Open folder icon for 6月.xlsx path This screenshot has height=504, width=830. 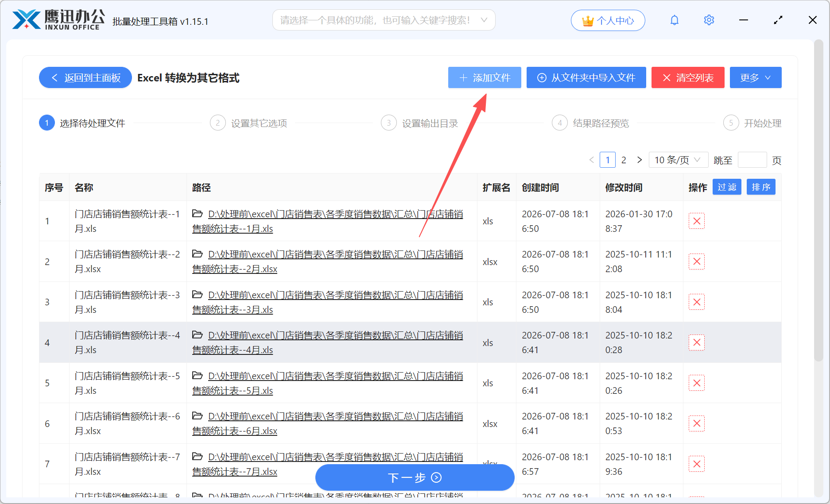tap(198, 416)
